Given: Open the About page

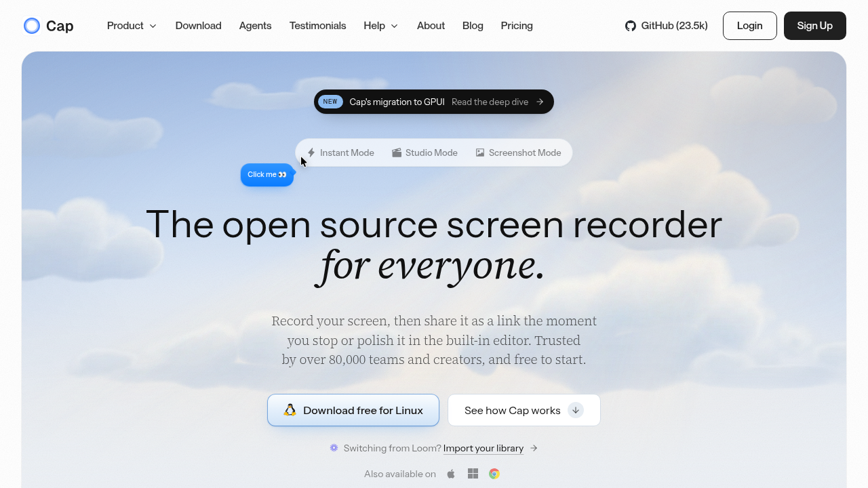Looking at the screenshot, I should 431,26.
